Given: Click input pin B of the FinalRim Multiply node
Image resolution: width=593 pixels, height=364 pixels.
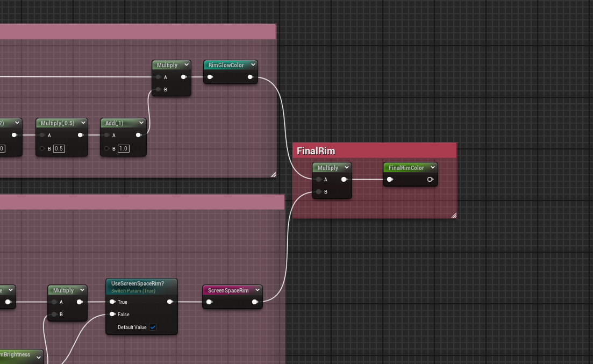Looking at the screenshot, I should [319, 192].
